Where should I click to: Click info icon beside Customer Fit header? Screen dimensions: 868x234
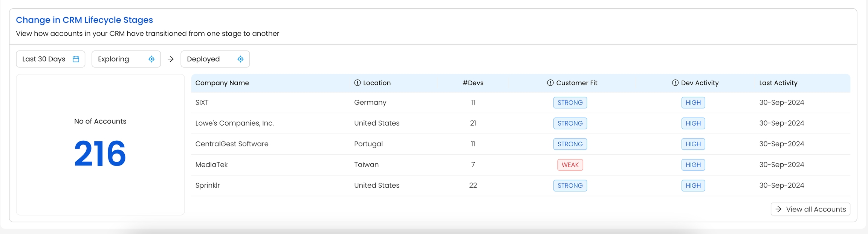[550, 83]
